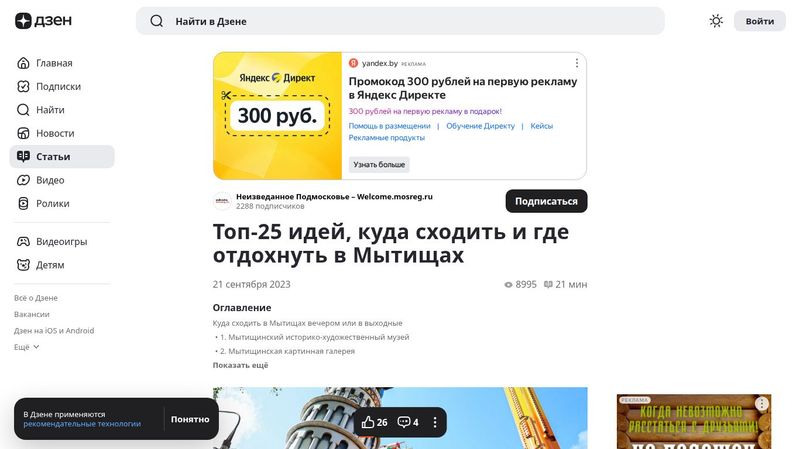This screenshot has width=800, height=449.
Task: Toggle the light/dark theme sun icon
Action: (x=716, y=21)
